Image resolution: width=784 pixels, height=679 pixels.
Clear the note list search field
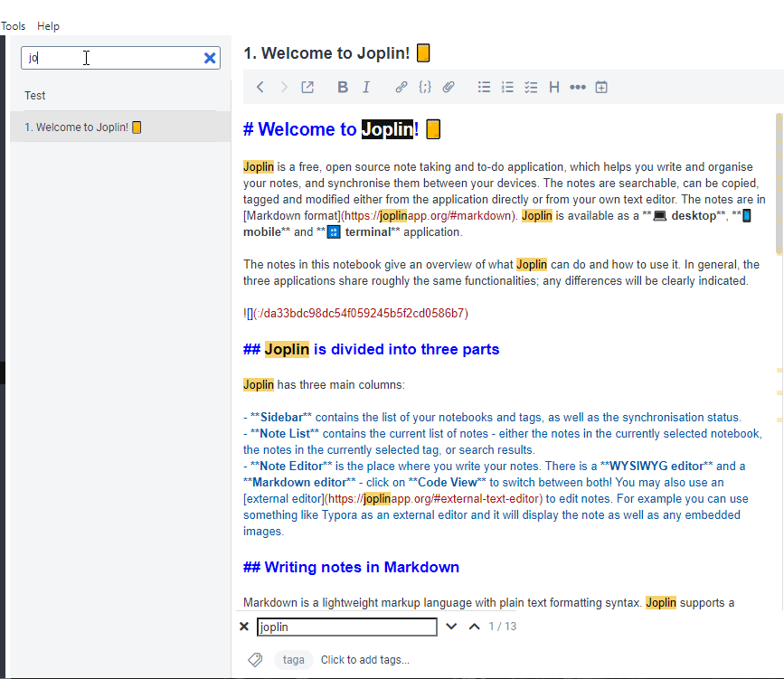[x=210, y=58]
